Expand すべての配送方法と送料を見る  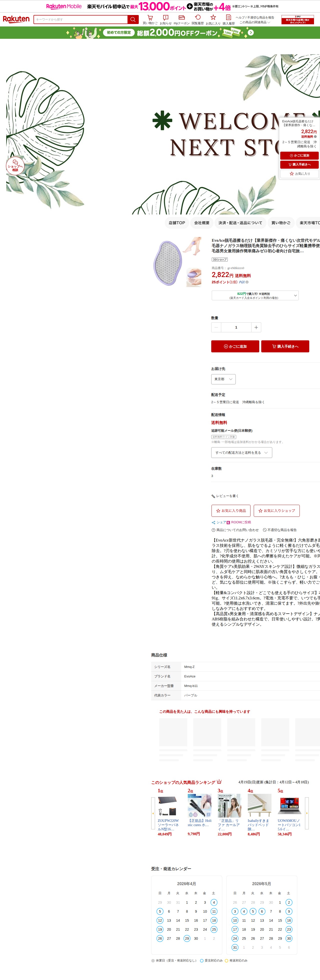pos(242,452)
